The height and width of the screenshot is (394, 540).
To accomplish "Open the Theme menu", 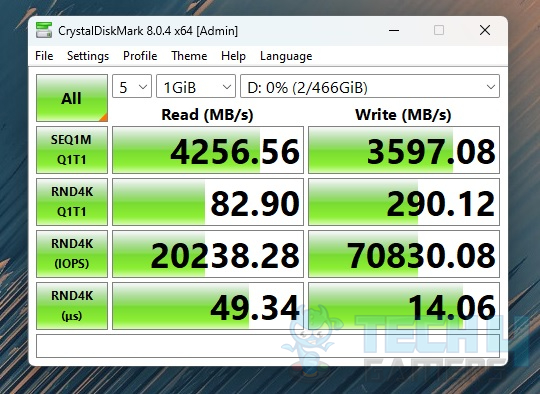I will [x=189, y=56].
